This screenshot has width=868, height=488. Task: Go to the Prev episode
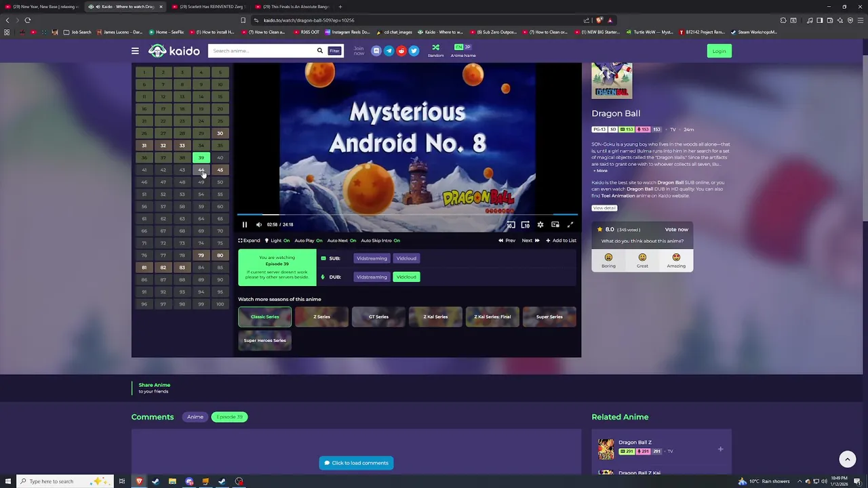coord(507,241)
